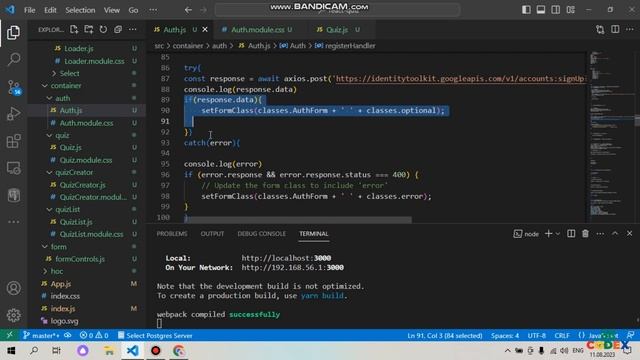
Task: Open the File menu
Action: 29,10
